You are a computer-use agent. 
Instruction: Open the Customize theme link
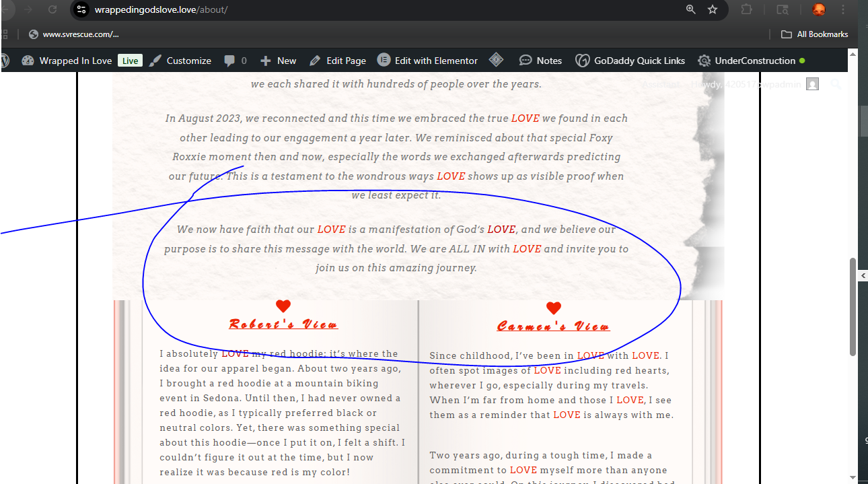click(180, 61)
